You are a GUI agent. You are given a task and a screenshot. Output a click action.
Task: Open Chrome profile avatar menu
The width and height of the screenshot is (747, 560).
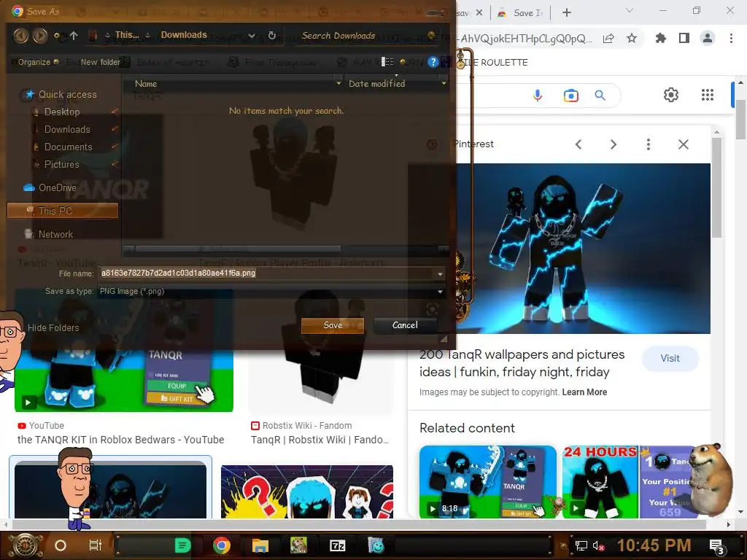(708, 38)
